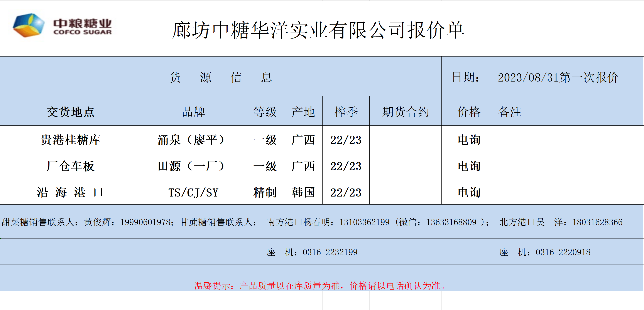Click the 品牌 column header
644x310 pixels.
pyautogui.click(x=193, y=112)
